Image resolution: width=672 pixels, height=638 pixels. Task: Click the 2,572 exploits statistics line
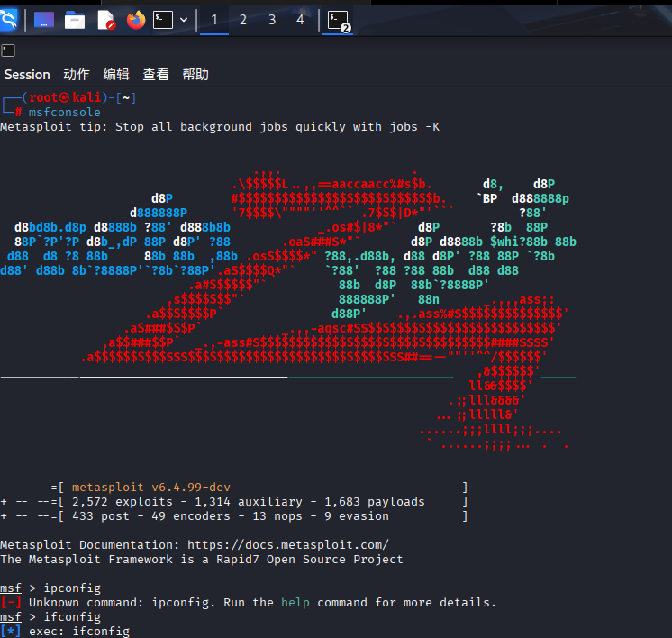click(x=248, y=502)
